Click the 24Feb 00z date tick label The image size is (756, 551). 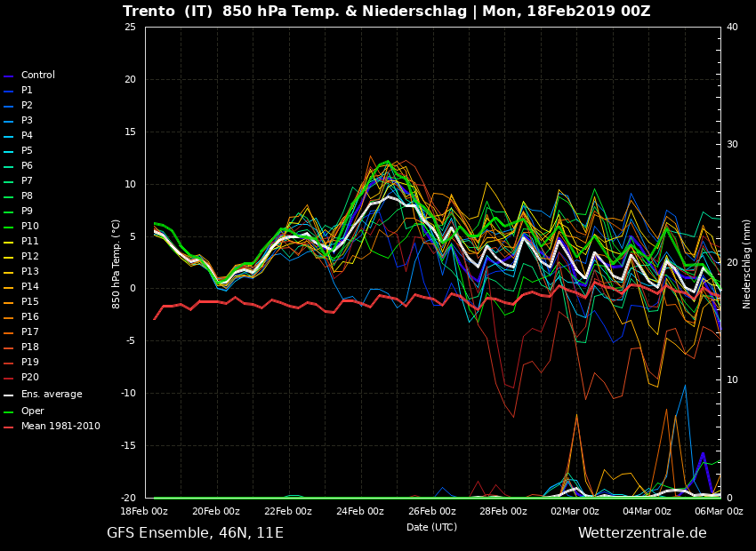(359, 511)
